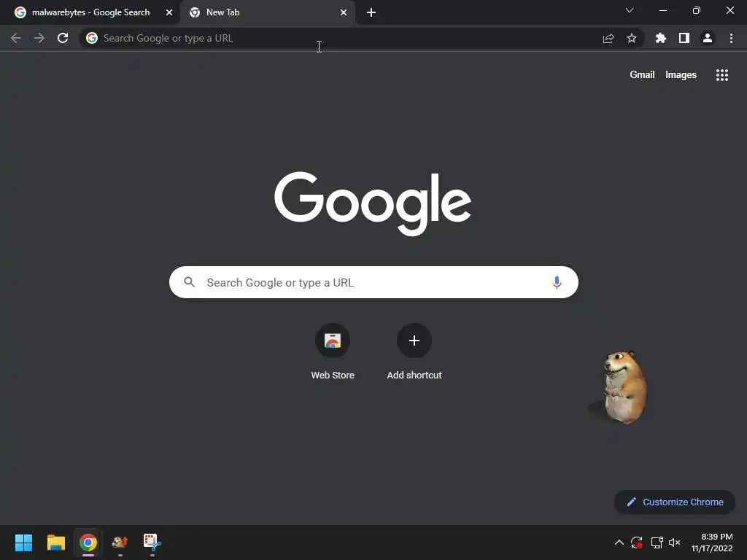Open the Windows Start menu

23,542
